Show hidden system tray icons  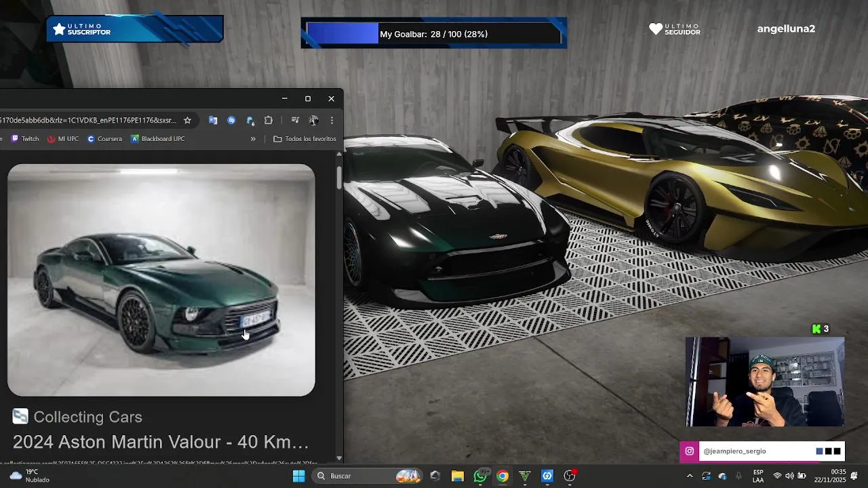point(690,476)
